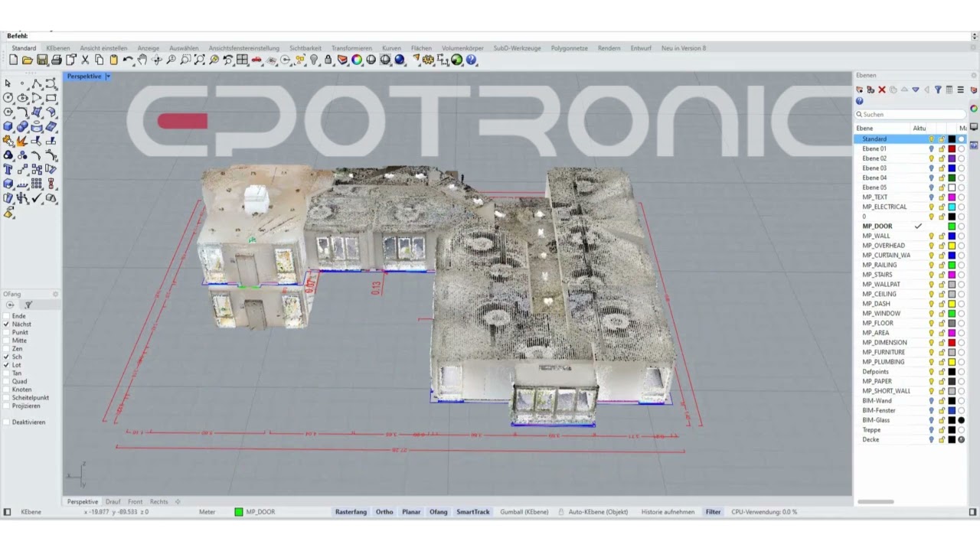Click the color wheel toolbar icon
980x551 pixels.
(357, 60)
